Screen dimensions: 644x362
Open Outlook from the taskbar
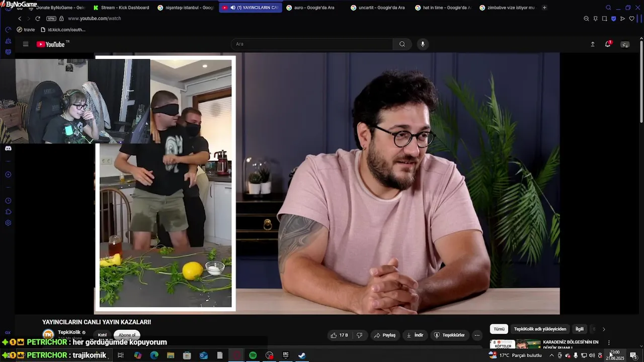pos(203,355)
